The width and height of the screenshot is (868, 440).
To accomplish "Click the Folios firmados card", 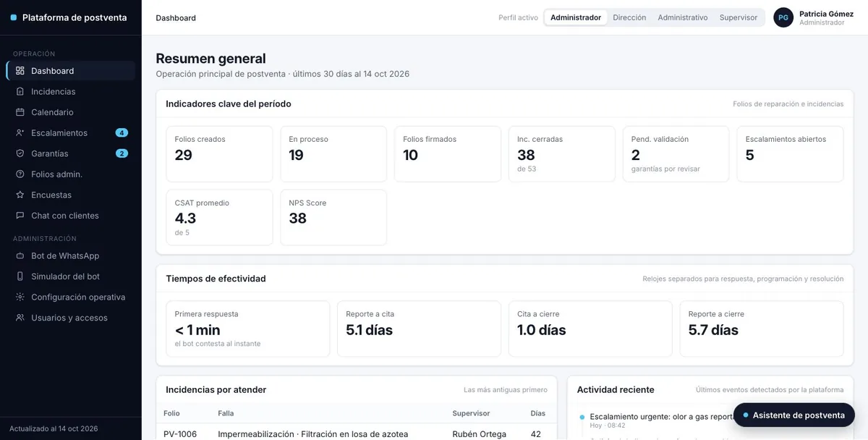I will 448,154.
